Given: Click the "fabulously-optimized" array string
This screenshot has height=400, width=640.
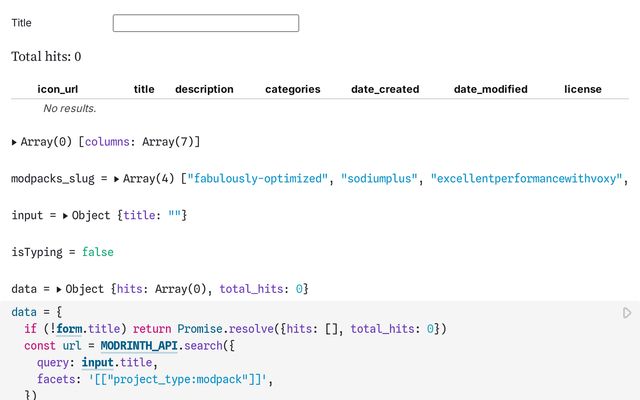Looking at the screenshot, I should click(x=262, y=179).
